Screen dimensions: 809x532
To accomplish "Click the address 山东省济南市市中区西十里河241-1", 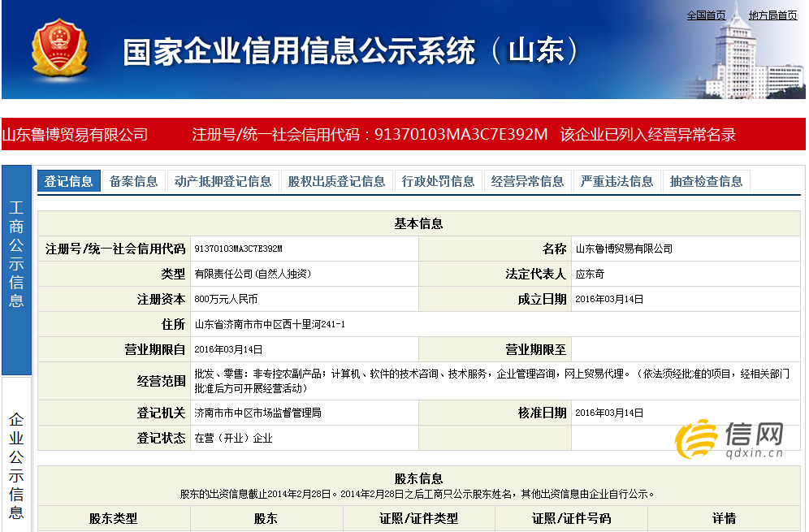I will pos(270,325).
